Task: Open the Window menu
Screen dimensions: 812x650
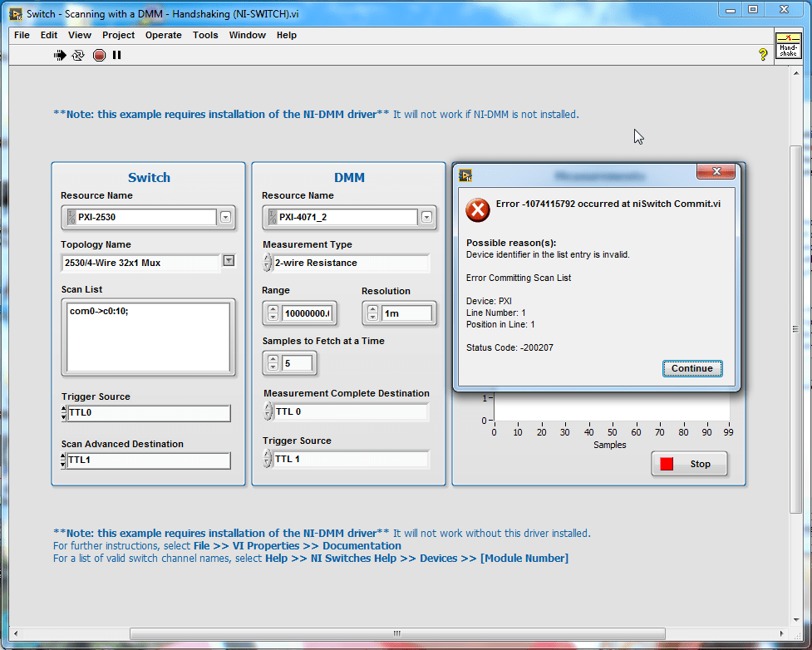Action: pyautogui.click(x=248, y=35)
